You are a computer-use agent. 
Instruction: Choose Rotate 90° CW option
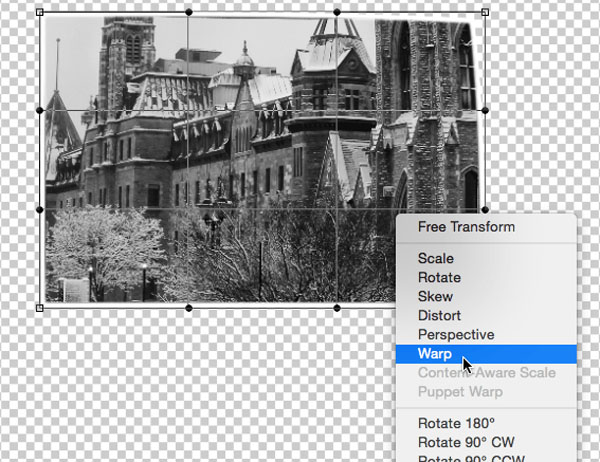coord(486,442)
